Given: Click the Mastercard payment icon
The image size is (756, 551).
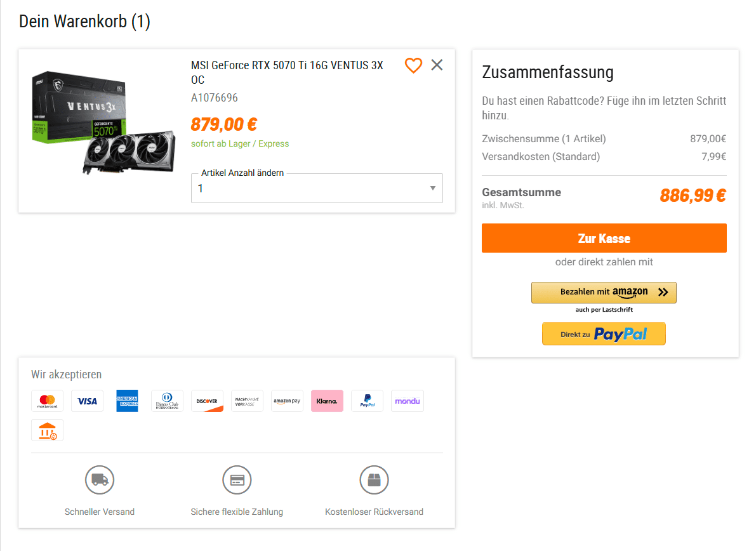Looking at the screenshot, I should pyautogui.click(x=47, y=401).
